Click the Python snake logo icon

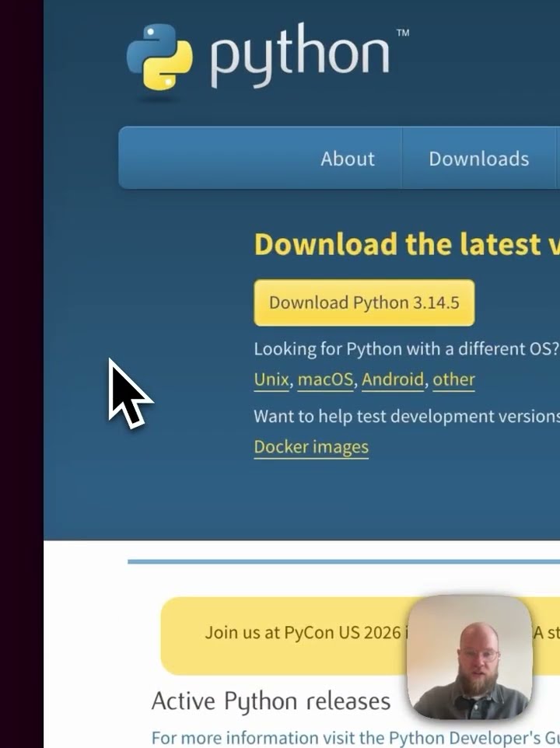click(159, 57)
